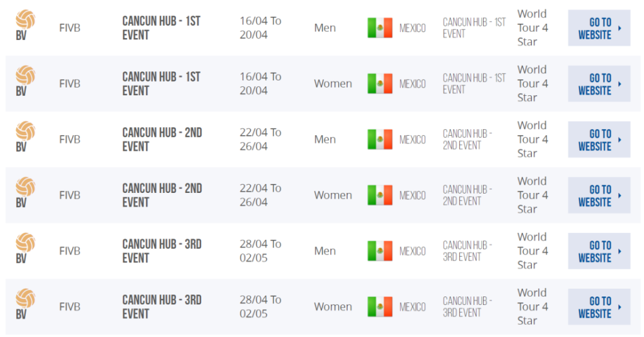Open Go To Website for 2nd Event Women
Image resolution: width=644 pixels, height=337 pixels.
click(x=599, y=195)
